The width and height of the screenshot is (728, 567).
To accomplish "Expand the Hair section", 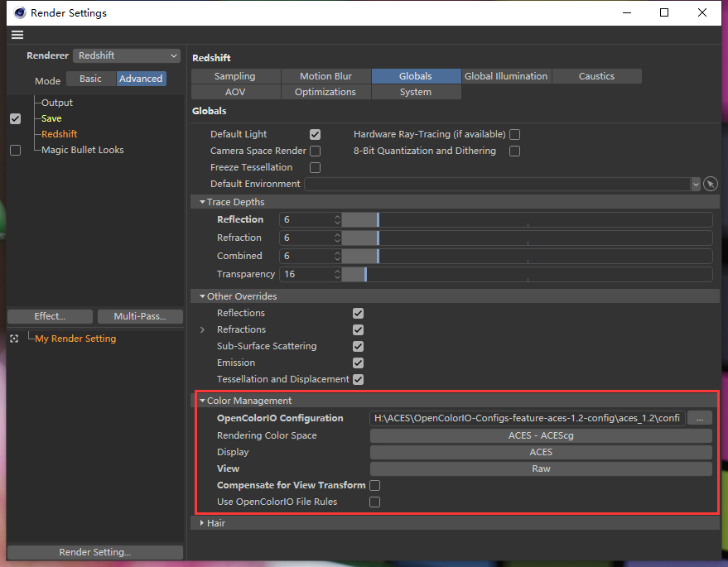I will coord(202,523).
